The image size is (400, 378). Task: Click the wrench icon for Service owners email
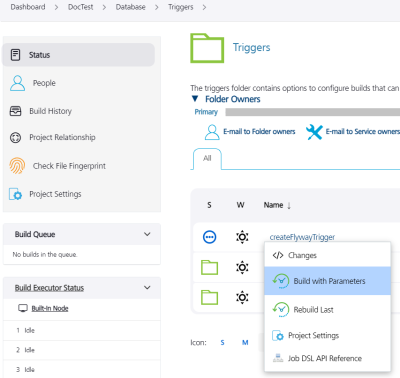[314, 132]
